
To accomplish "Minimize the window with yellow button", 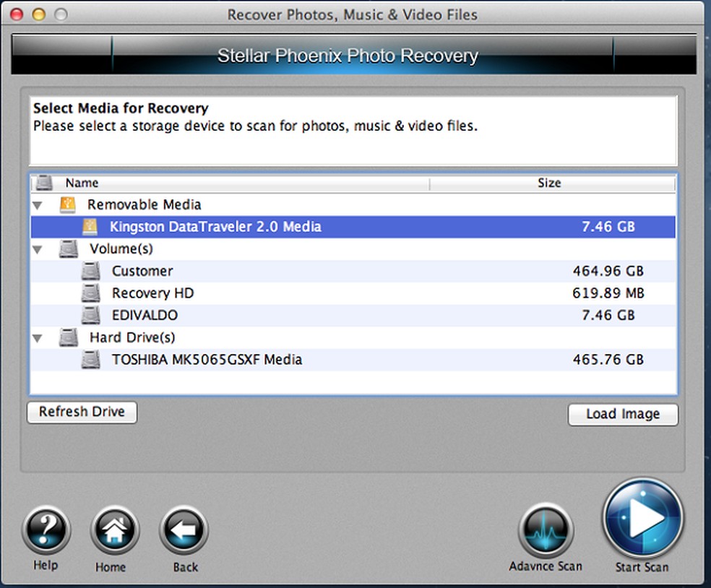I will click(x=39, y=14).
